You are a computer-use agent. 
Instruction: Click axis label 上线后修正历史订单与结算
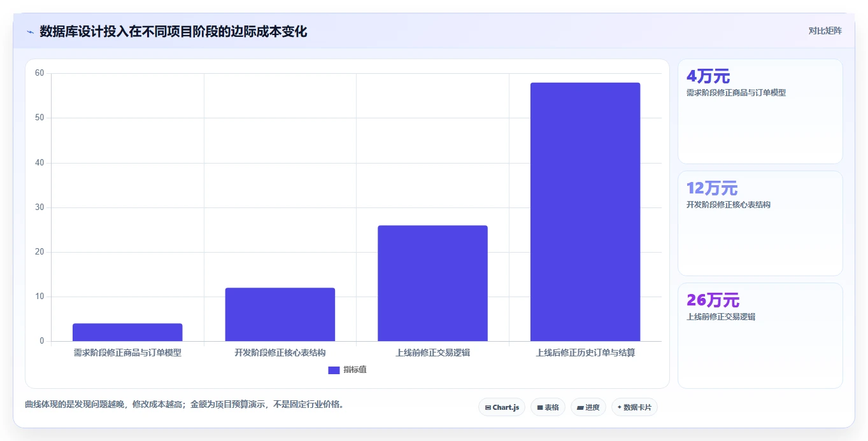(585, 353)
